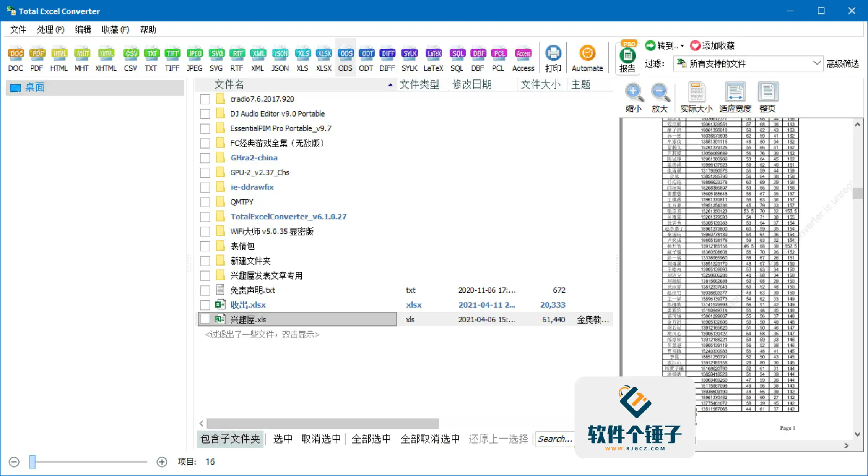Convert to ODT format
868x476 pixels.
(x=366, y=58)
